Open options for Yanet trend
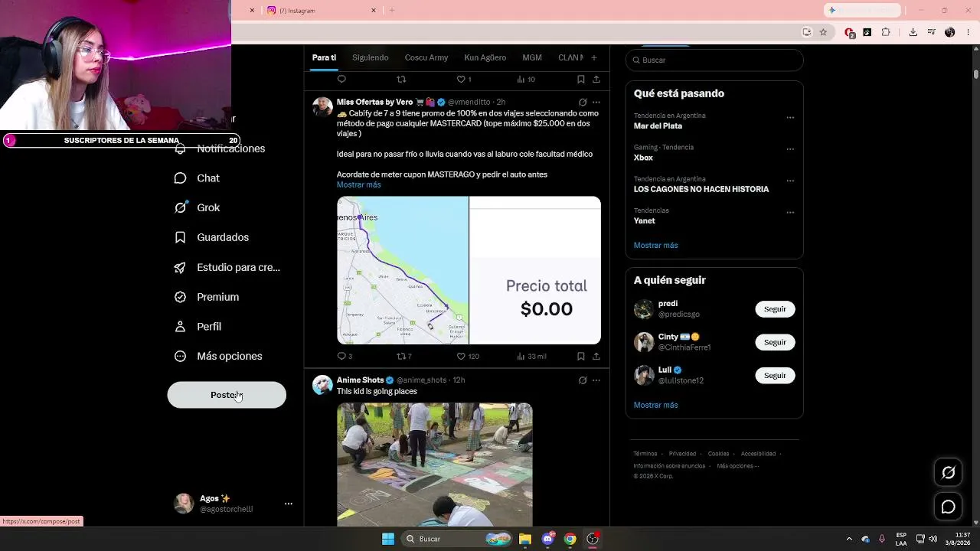980x551 pixels. click(x=790, y=213)
